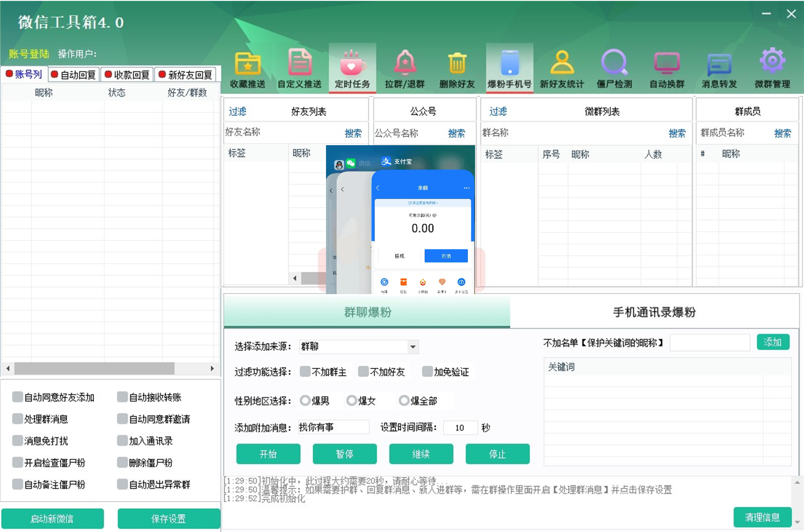Click 搜索 next to 群名称
The height and width of the screenshot is (532, 804).
[677, 133]
